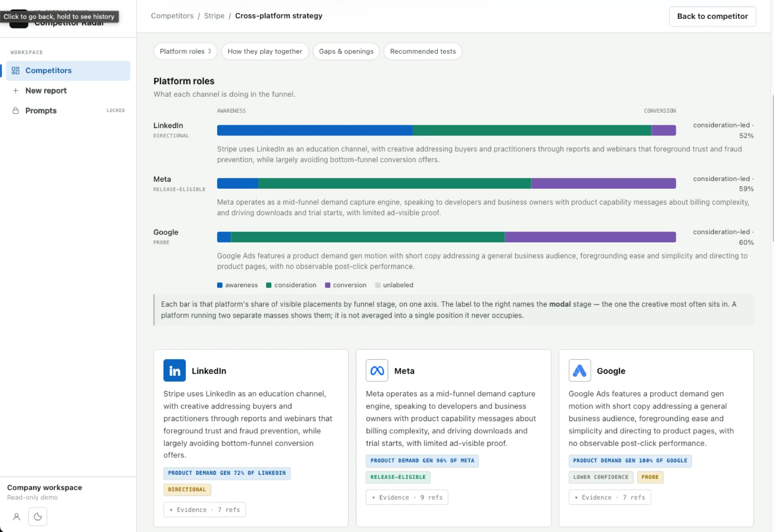Click the page vertical scrollbar
Viewport: 774px width, 532px height.
click(772, 169)
